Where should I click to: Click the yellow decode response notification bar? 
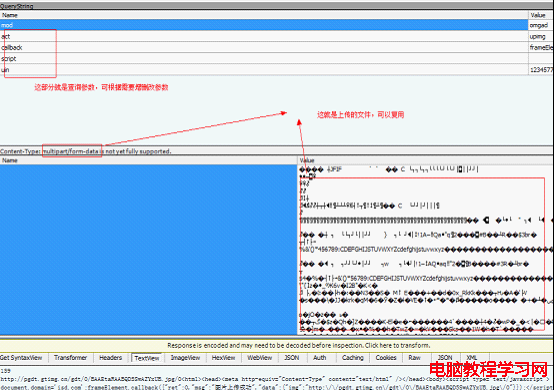pos(277,345)
